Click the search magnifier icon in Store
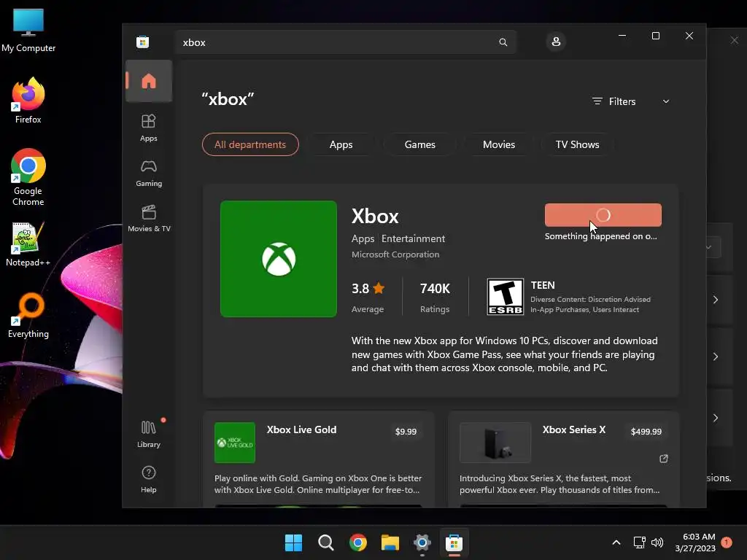747x560 pixels. pyautogui.click(x=503, y=42)
